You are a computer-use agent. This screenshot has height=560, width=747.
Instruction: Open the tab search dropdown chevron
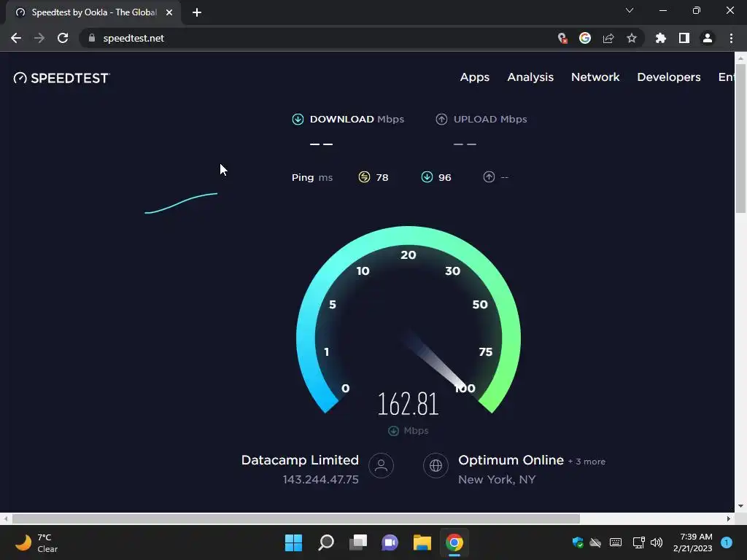630,10
